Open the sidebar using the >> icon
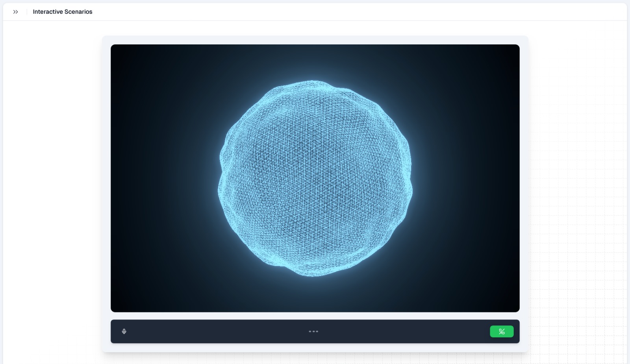 [x=15, y=12]
